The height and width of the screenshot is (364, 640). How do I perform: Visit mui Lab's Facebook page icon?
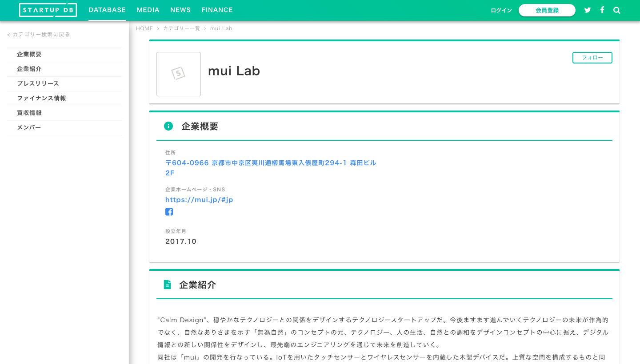169,212
